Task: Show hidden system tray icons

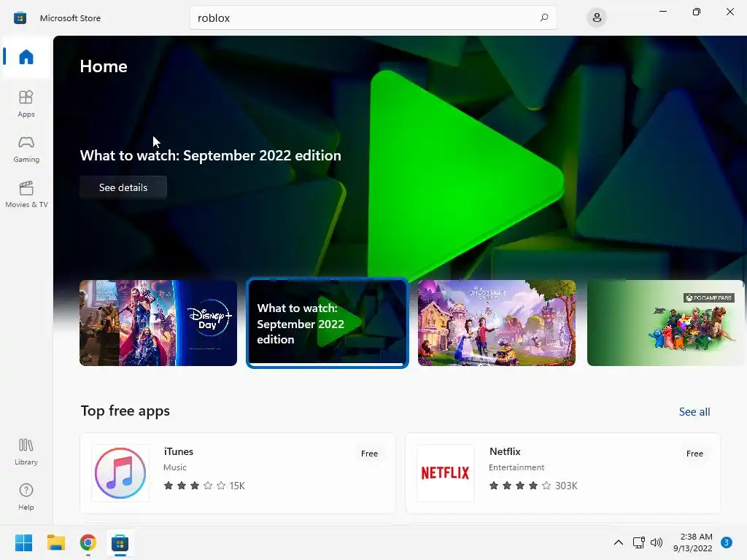Action: pyautogui.click(x=619, y=542)
